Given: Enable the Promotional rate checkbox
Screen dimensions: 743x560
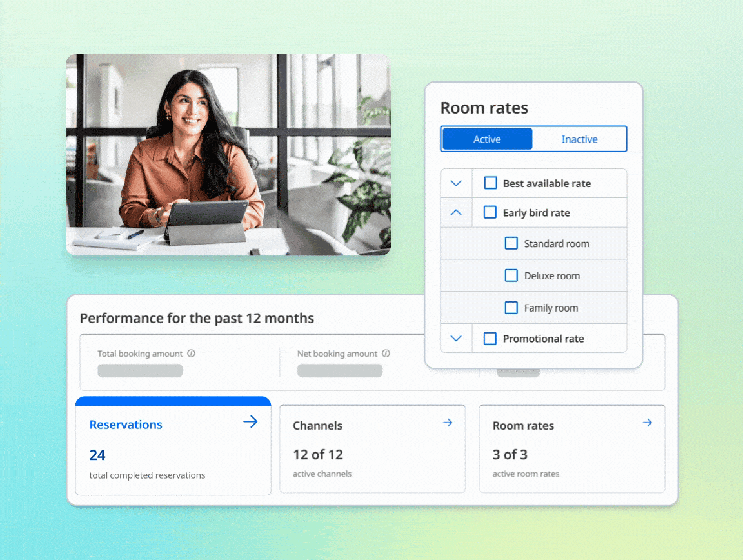Looking at the screenshot, I should (490, 339).
